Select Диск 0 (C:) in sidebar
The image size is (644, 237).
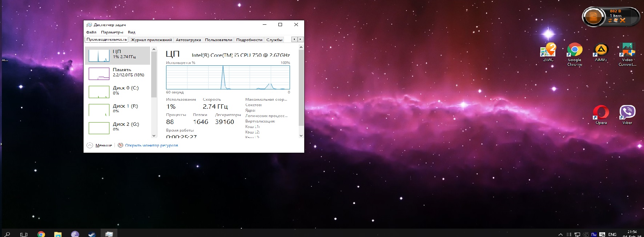117,92
